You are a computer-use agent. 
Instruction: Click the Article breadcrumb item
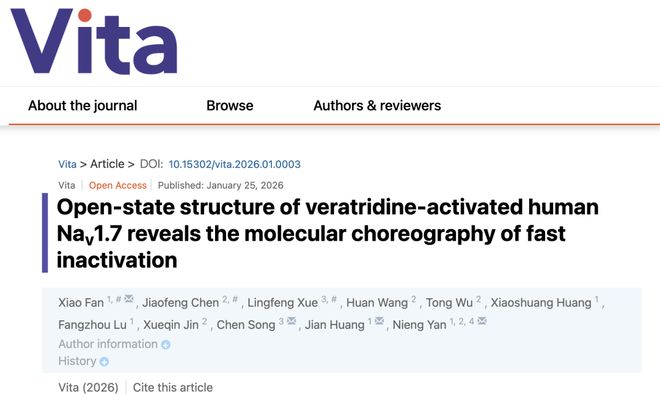[107, 164]
